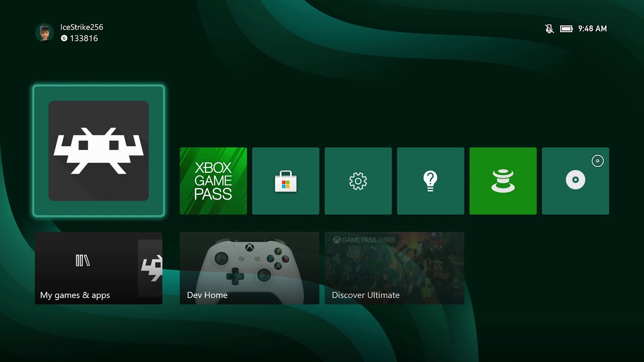Select the RetroArch thumbnail inside My games & apps
Viewport: 644px width, 362px height.
150,268
